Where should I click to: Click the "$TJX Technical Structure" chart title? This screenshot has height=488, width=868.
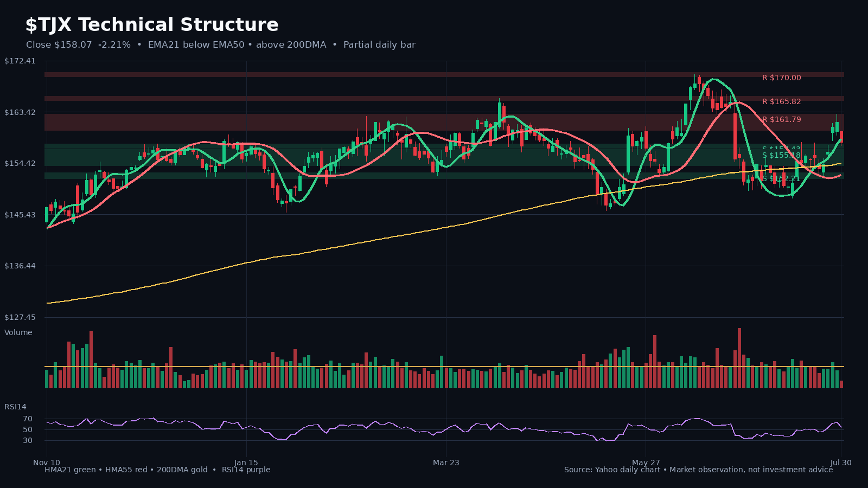(x=152, y=25)
